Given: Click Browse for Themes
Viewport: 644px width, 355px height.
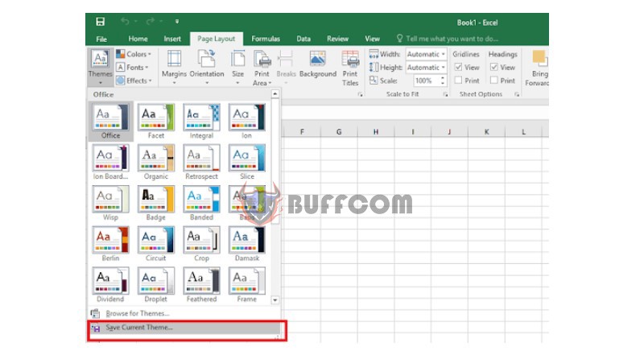Looking at the screenshot, I should (184, 313).
